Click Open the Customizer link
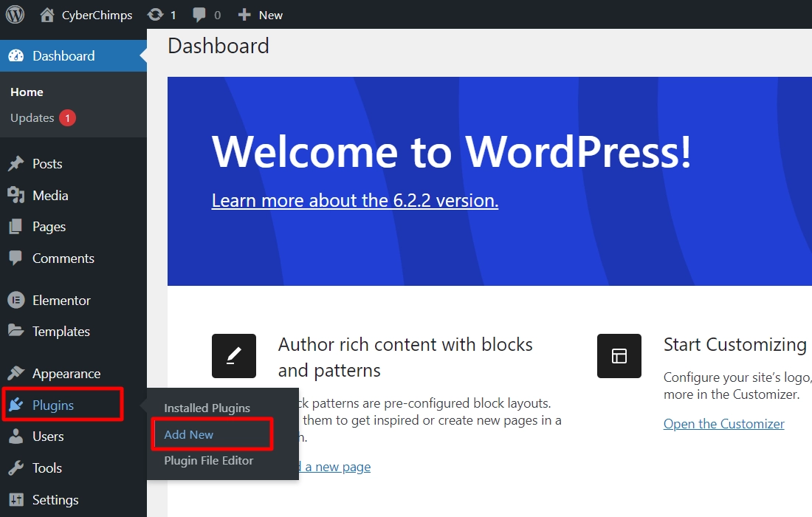Screen dimensions: 812x517 723,424
